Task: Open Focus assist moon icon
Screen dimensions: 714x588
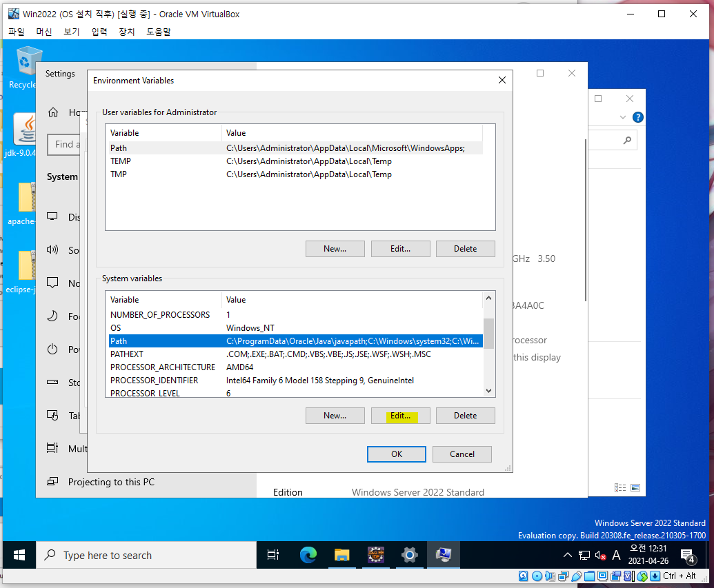Action: tap(52, 316)
